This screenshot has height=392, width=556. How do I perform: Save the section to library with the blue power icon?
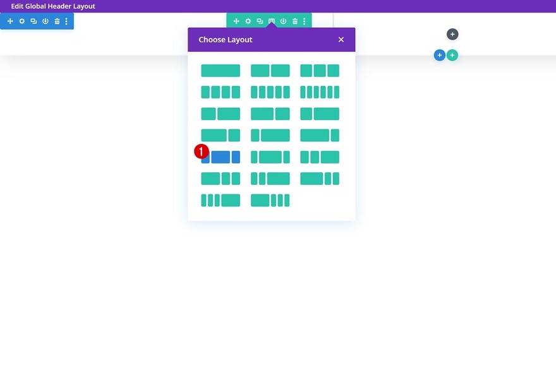coord(45,21)
